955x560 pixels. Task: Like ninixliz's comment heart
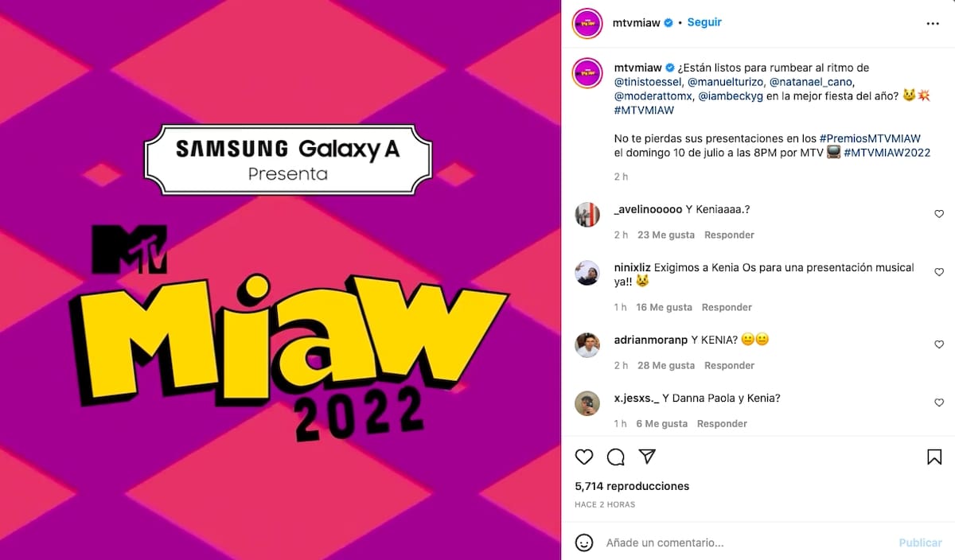(939, 272)
